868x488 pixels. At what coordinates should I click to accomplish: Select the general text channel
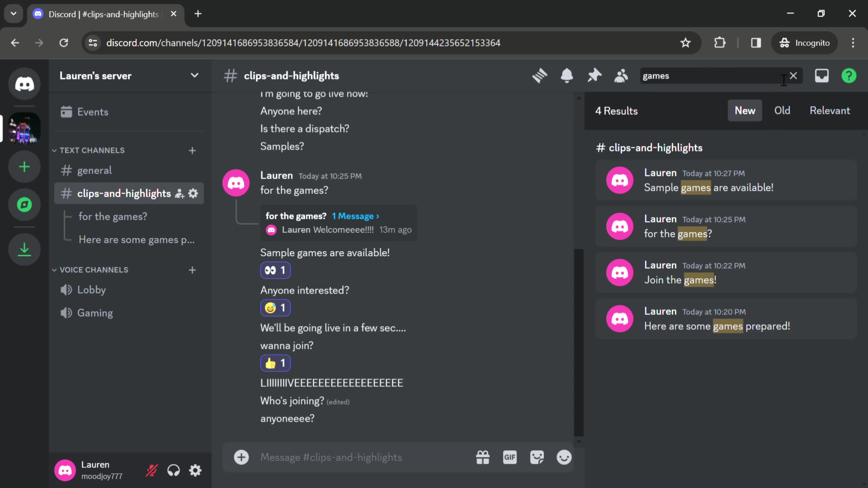[95, 170]
